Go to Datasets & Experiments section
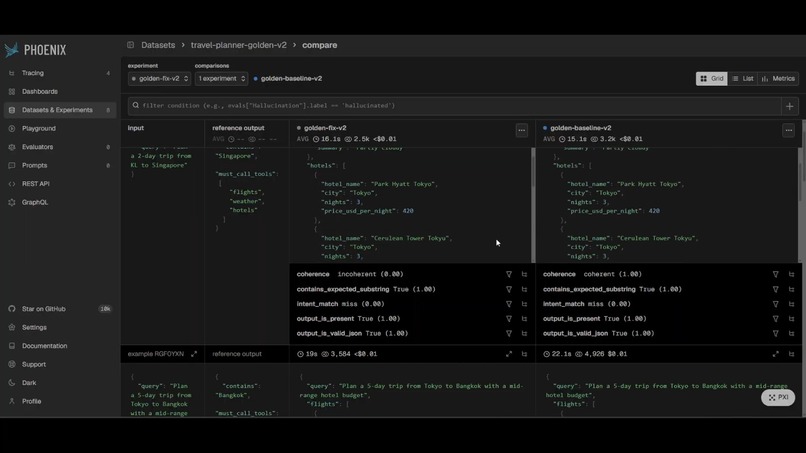The height and width of the screenshot is (453, 806). (59, 110)
